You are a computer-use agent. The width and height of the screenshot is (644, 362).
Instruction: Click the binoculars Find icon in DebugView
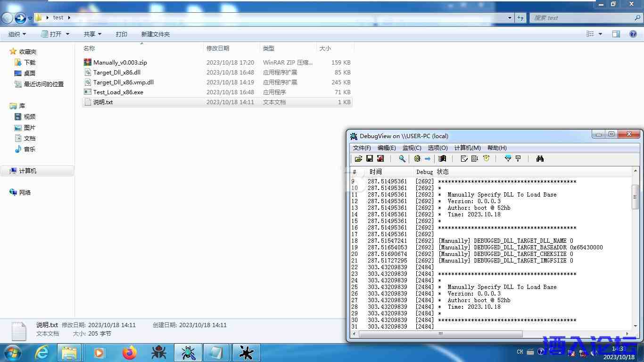tap(540, 159)
